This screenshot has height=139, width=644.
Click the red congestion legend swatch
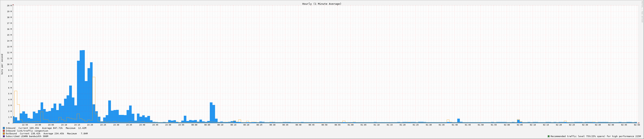tap(4, 131)
